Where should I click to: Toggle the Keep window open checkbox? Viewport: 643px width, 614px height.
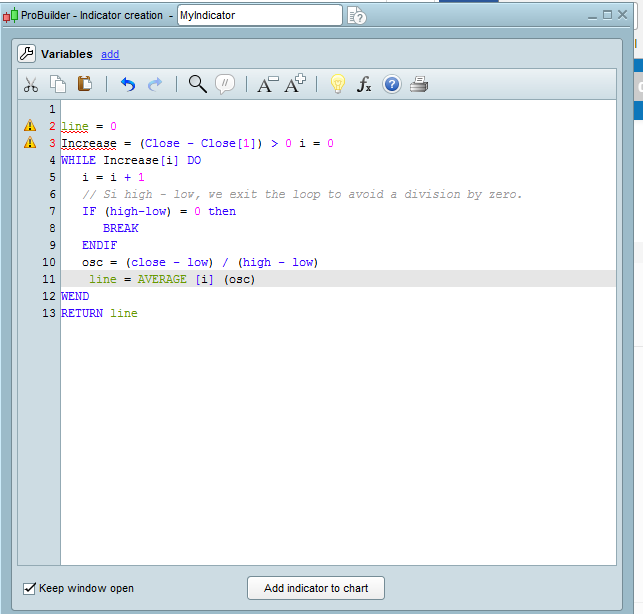(30, 588)
